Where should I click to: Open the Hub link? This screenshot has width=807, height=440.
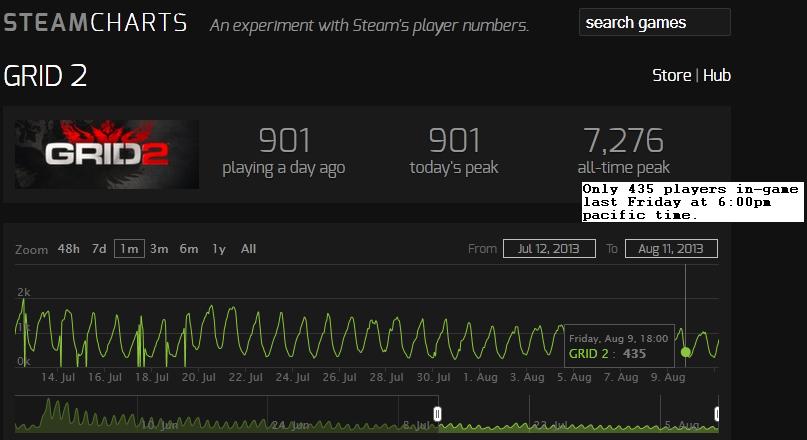(717, 76)
